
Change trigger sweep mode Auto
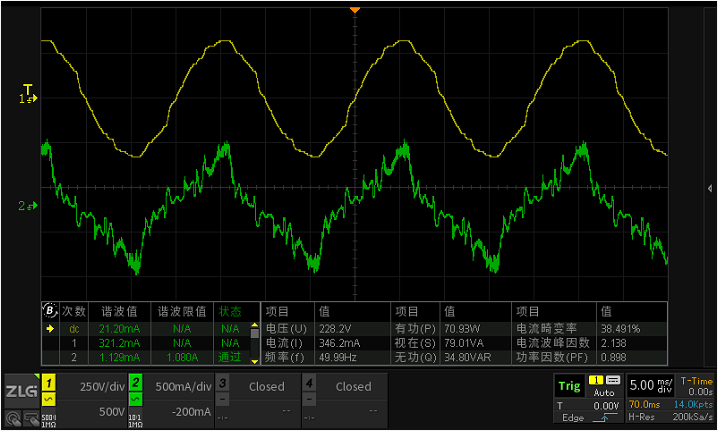pos(604,393)
